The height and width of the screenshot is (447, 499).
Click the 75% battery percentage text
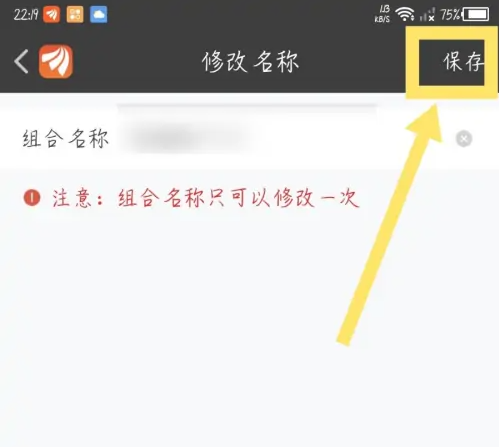click(x=450, y=15)
